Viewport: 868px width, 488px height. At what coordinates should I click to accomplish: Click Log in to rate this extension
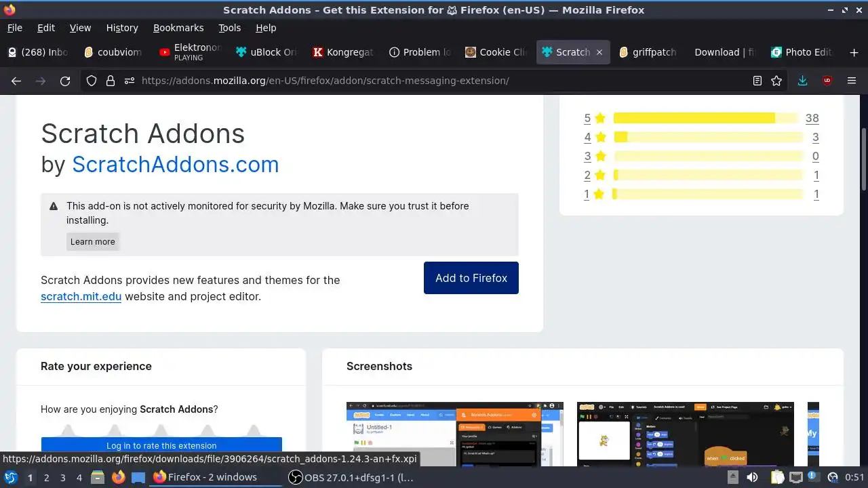[161, 445]
